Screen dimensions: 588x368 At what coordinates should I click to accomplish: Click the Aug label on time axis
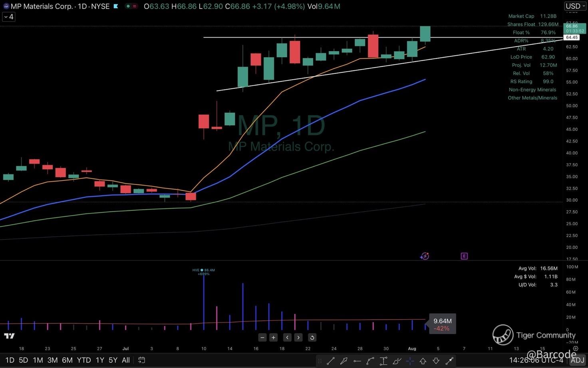412,348
